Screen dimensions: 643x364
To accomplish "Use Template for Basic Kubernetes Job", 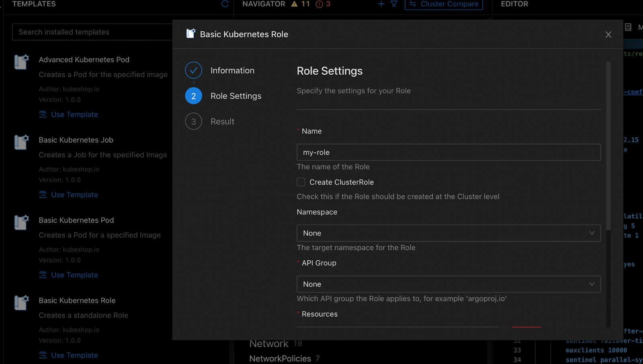I will [68, 195].
